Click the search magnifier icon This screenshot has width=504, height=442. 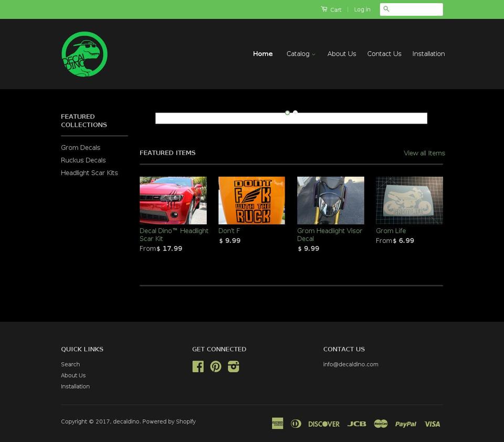386,9
